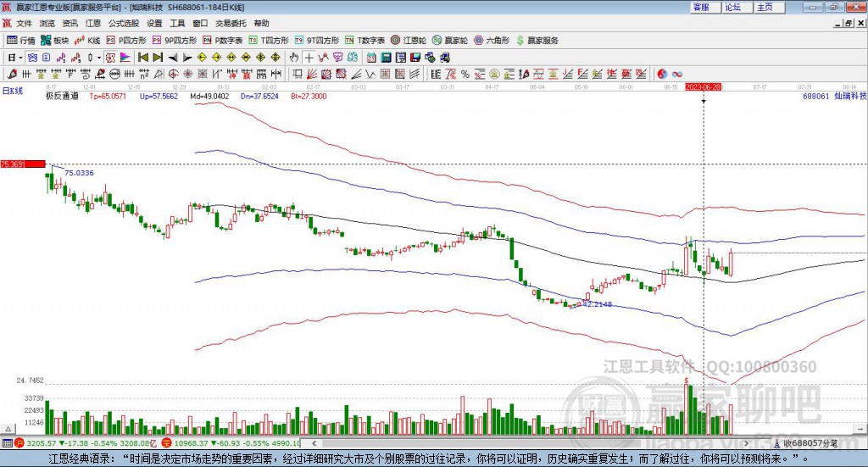Screen dimensions: 868x467
Task: Click the Tp=65.0571 indicator value
Action: click(108, 96)
